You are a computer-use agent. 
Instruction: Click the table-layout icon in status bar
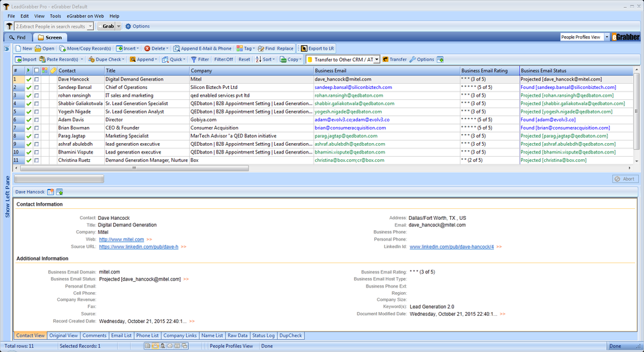point(177,346)
